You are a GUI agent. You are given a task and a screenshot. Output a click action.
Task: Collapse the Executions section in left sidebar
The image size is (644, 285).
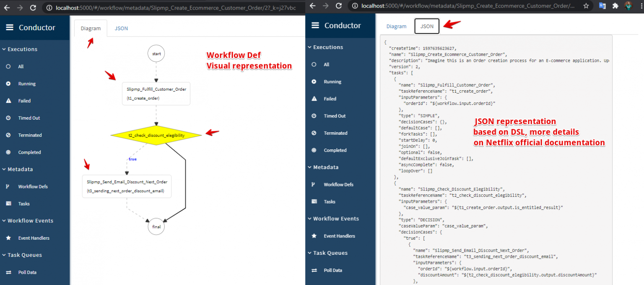(x=4, y=49)
